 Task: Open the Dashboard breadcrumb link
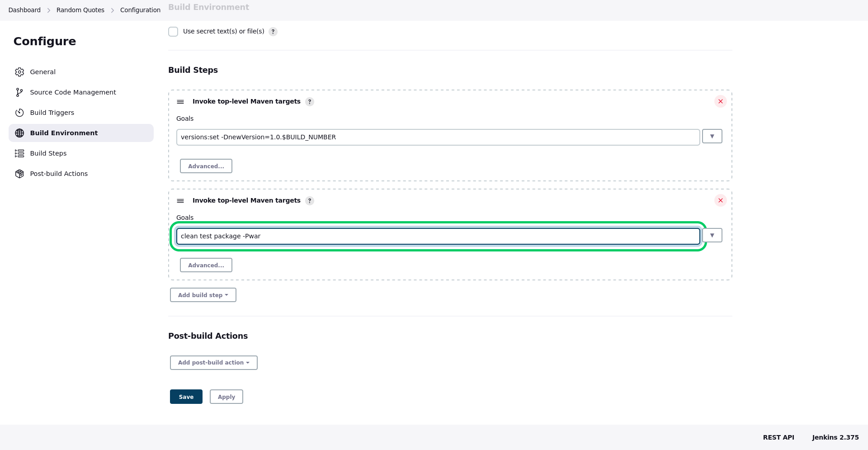(x=24, y=10)
